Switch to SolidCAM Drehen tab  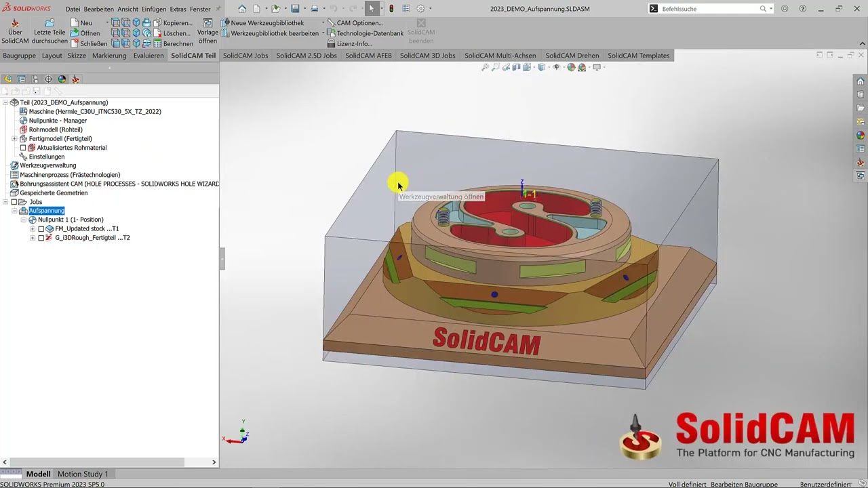coord(572,56)
